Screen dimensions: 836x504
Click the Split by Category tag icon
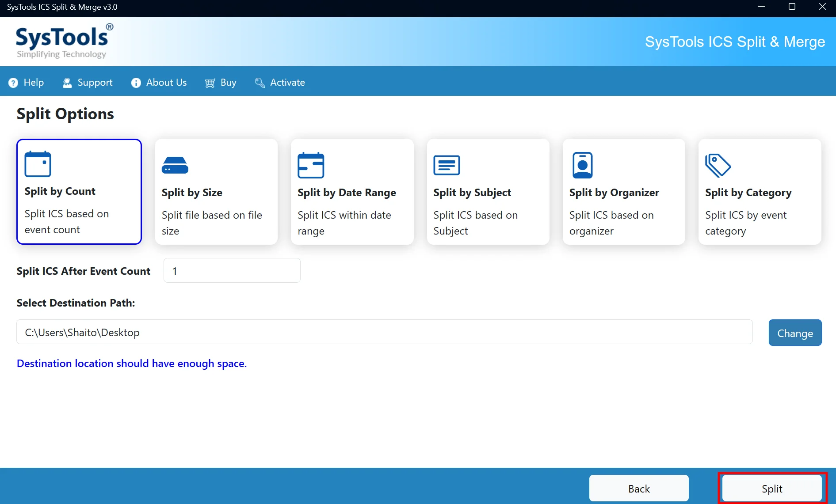[x=718, y=165]
